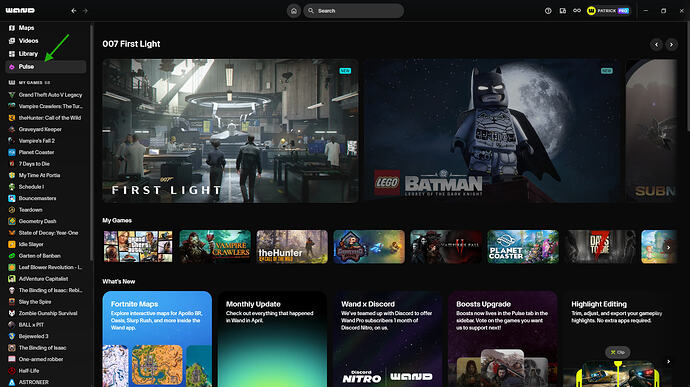Open the Monthly Update news card
Image resolution: width=690 pixels, height=387 pixels.
coord(272,339)
